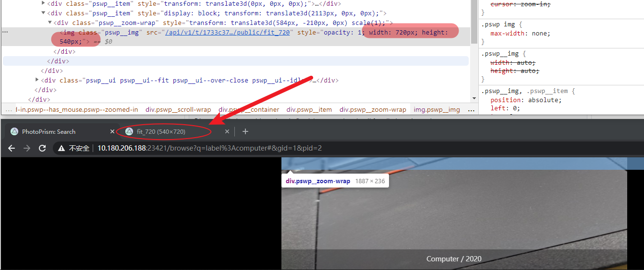Click the PhotoPrism tab favicon

click(x=14, y=131)
